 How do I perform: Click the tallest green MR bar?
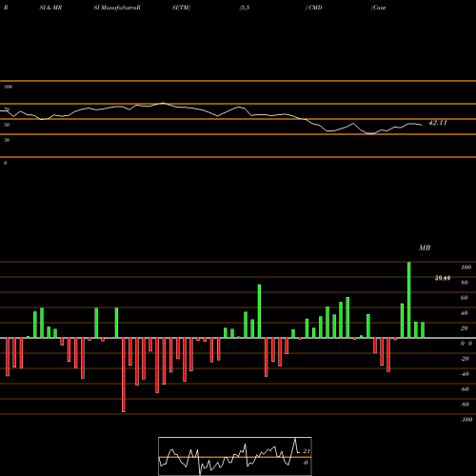pyautogui.click(x=408, y=300)
